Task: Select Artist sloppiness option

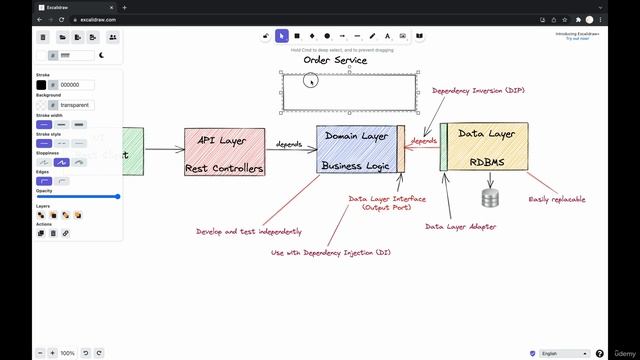Action: [x=62, y=162]
